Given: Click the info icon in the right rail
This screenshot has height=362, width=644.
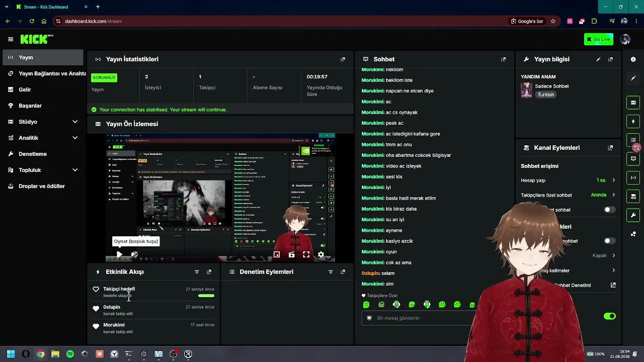Looking at the screenshot, I should (x=633, y=59).
